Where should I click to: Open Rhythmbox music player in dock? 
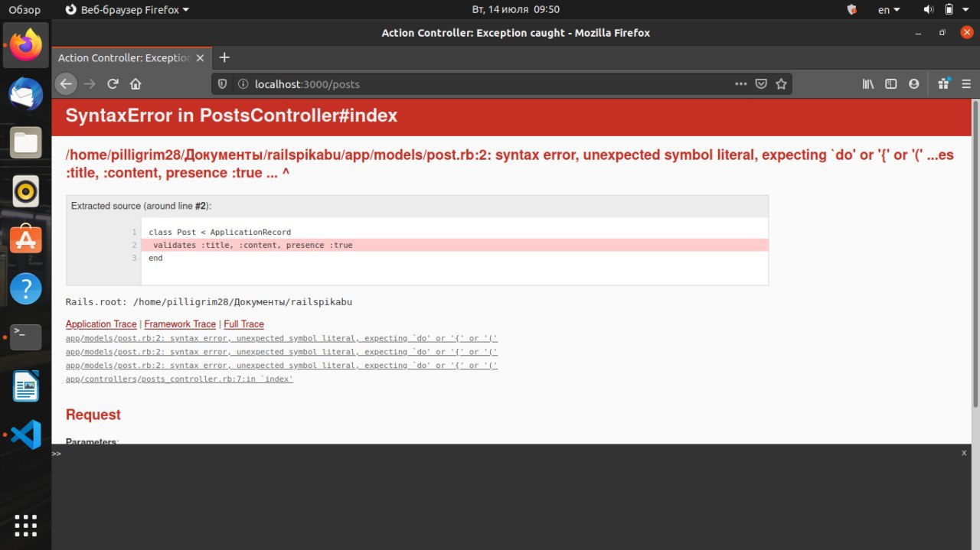point(26,191)
